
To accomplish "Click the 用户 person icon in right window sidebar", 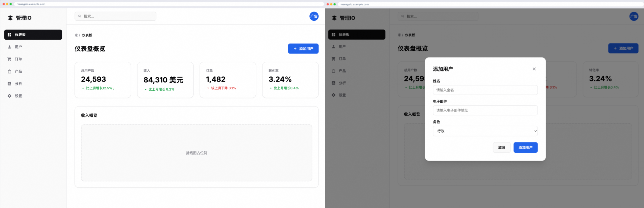I will click(x=333, y=47).
